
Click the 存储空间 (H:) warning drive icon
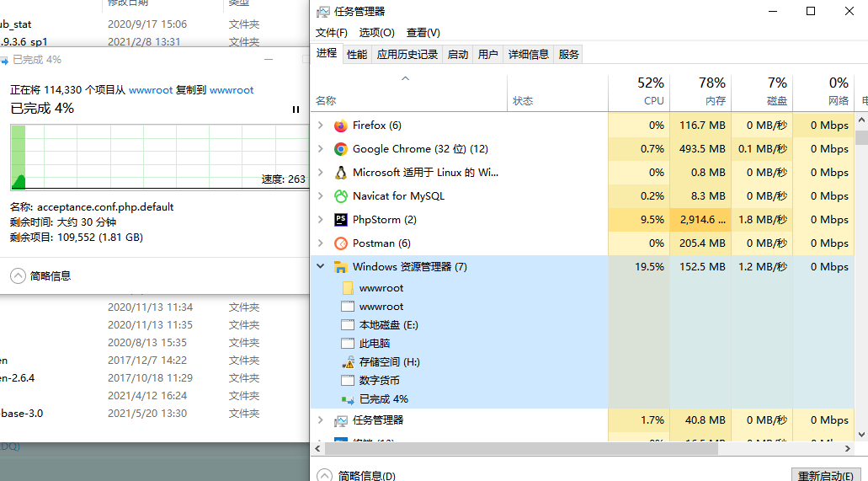(348, 362)
